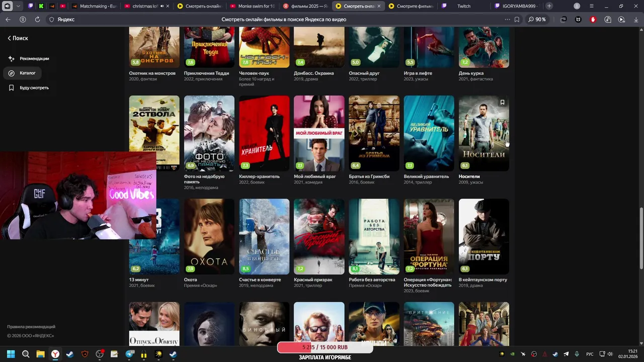The image size is (644, 362).
Task: Bookmark page via address bar bookmark icon
Action: [517, 19]
